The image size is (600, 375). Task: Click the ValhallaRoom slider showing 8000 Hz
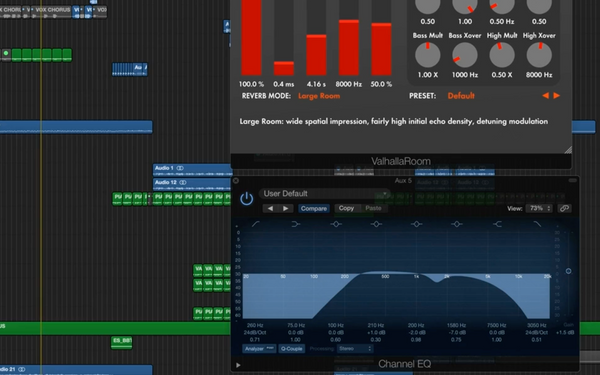point(349,38)
